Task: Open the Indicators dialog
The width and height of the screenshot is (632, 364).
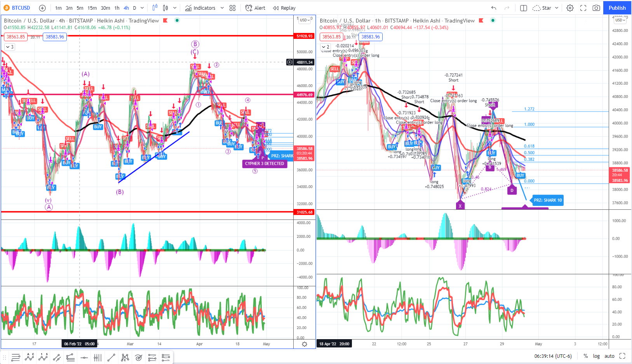Action: [200, 8]
